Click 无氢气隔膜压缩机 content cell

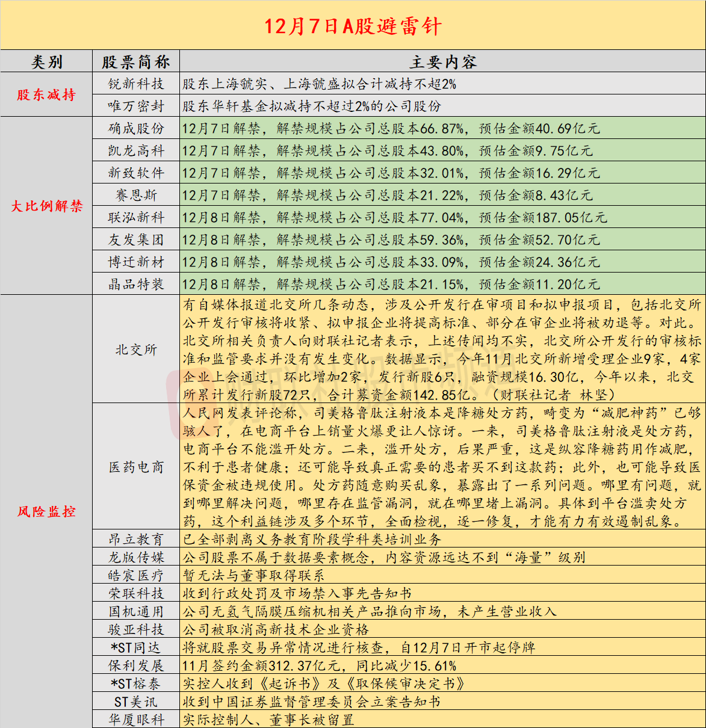pyautogui.click(x=442, y=611)
